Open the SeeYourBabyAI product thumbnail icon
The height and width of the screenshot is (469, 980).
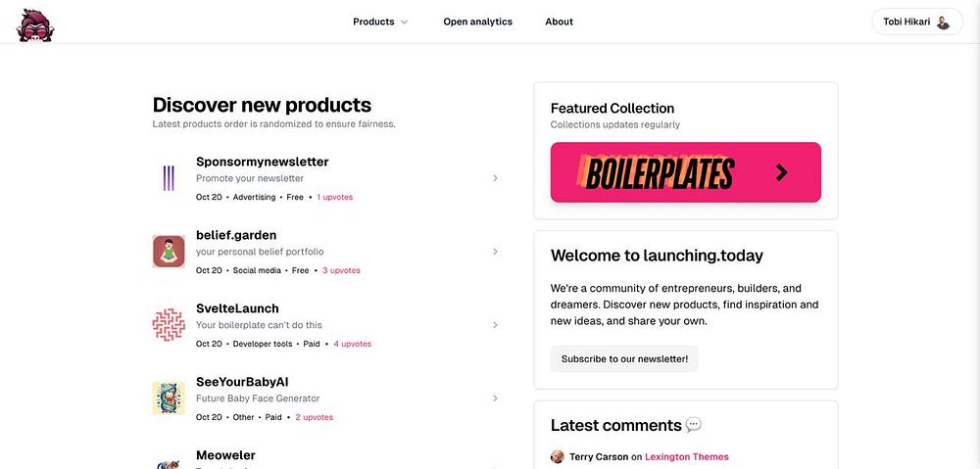(x=169, y=398)
